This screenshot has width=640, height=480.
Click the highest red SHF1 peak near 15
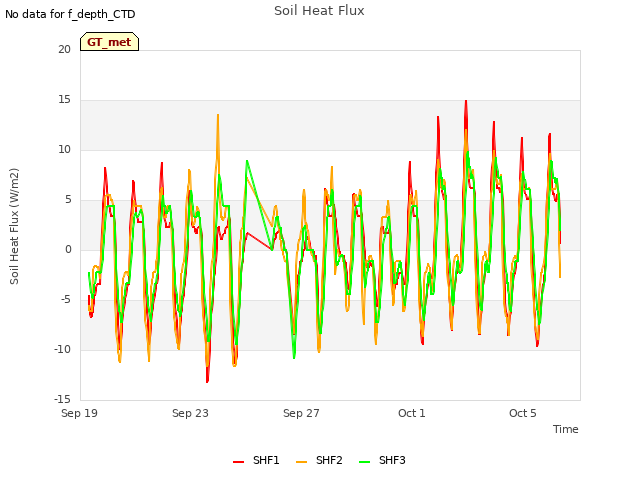[466, 101]
